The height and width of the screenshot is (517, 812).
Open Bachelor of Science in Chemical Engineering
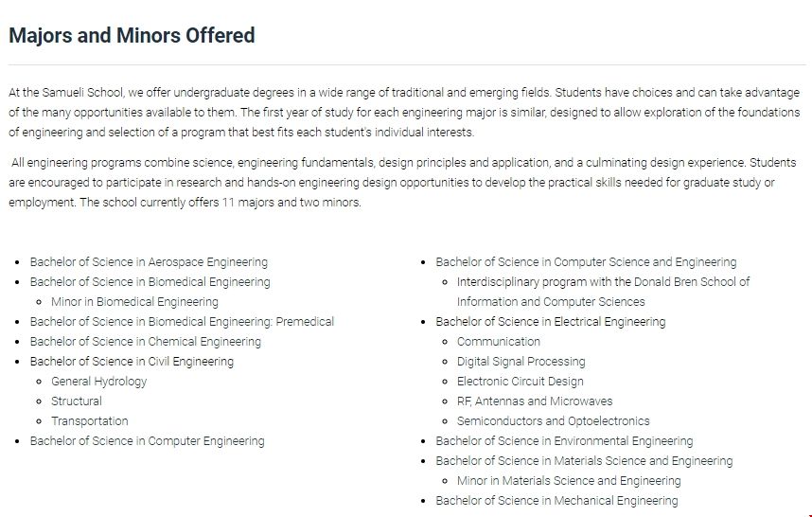click(145, 342)
